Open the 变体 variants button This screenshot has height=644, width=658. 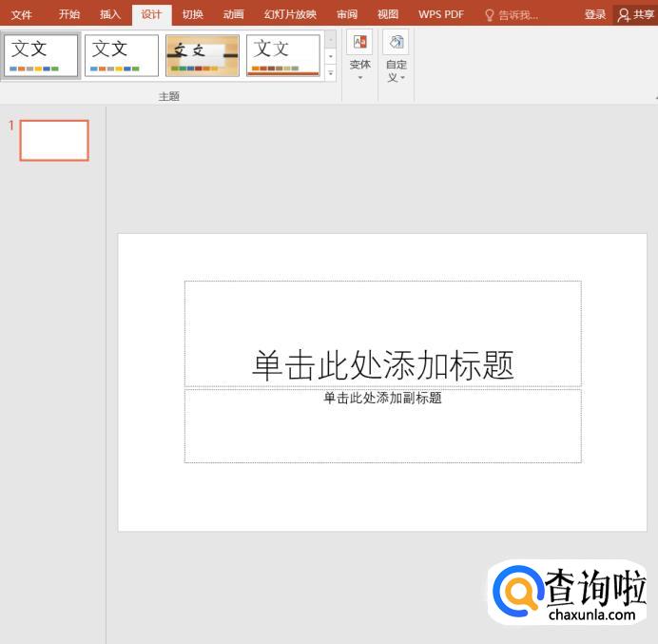coord(359,55)
